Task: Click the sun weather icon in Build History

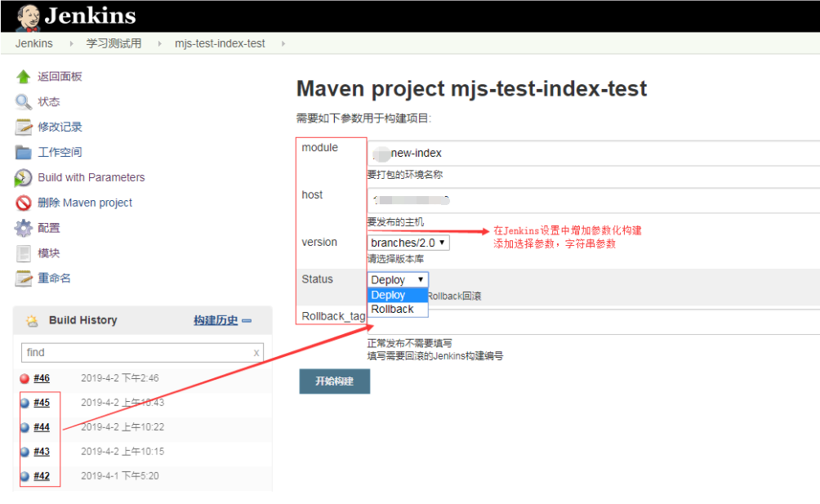Action: coord(31,320)
